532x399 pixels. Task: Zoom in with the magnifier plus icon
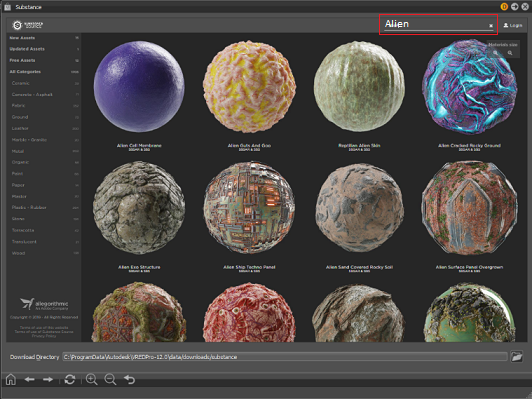[92, 379]
